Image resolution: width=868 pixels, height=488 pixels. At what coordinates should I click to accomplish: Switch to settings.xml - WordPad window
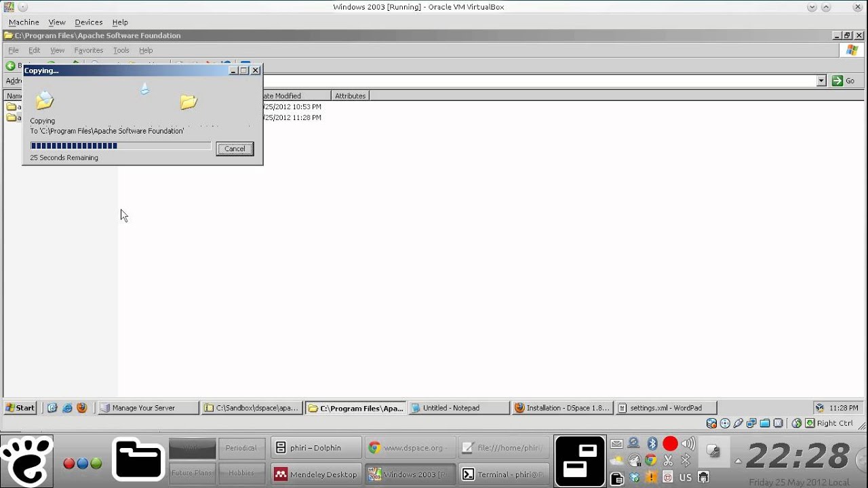coord(666,408)
